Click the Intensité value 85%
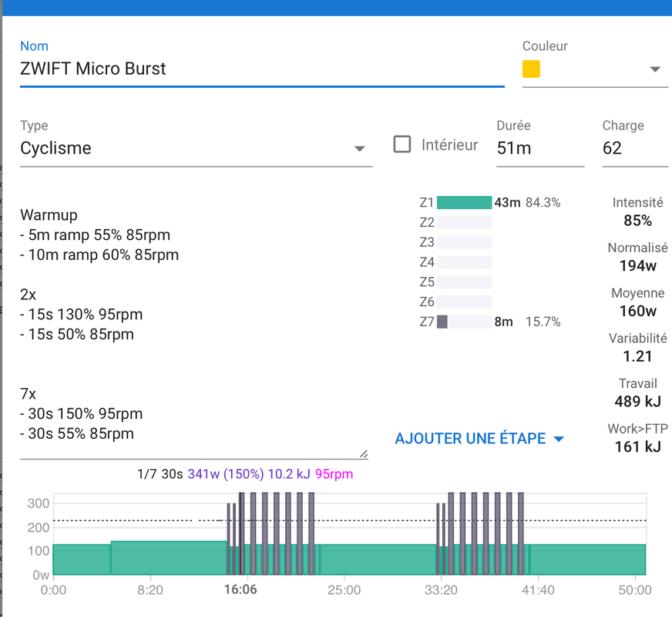This screenshot has height=617, width=672. 638,221
